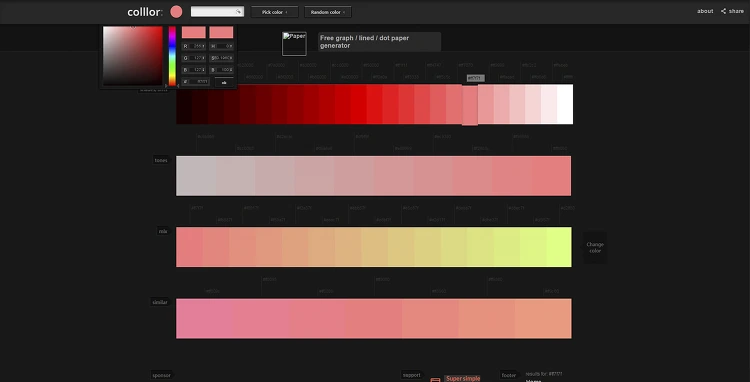This screenshot has width=750, height=382.
Task: Select the yellow-green rightmost mix swatch
Action: pyautogui.click(x=559, y=247)
